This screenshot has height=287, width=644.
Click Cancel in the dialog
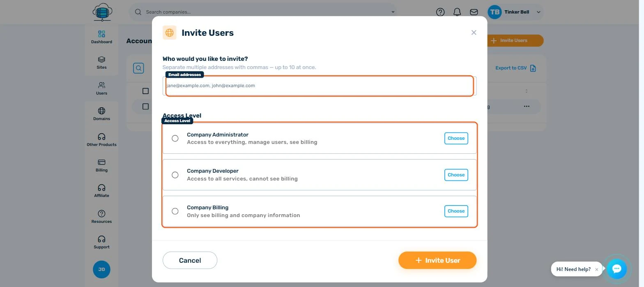[190, 260]
